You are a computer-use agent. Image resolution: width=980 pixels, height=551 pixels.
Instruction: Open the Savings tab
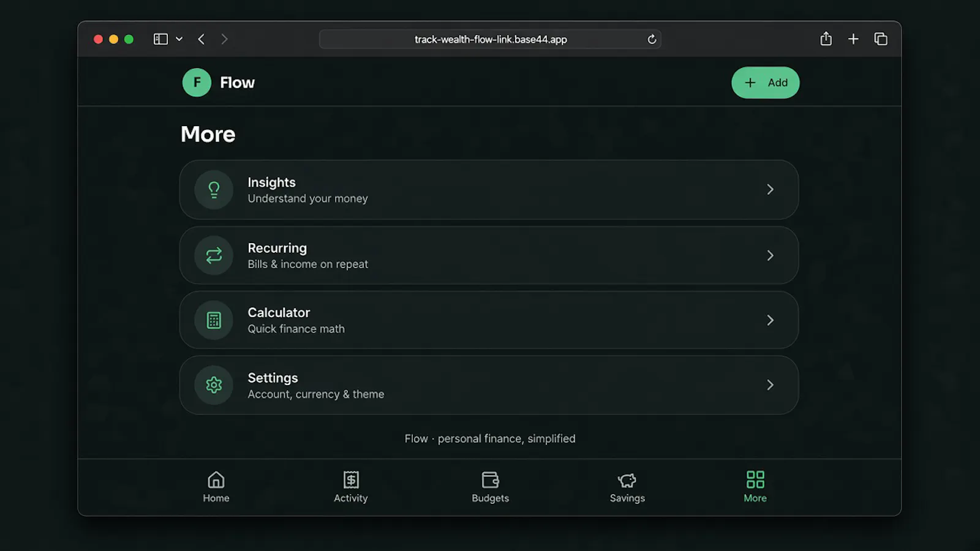pos(627,487)
